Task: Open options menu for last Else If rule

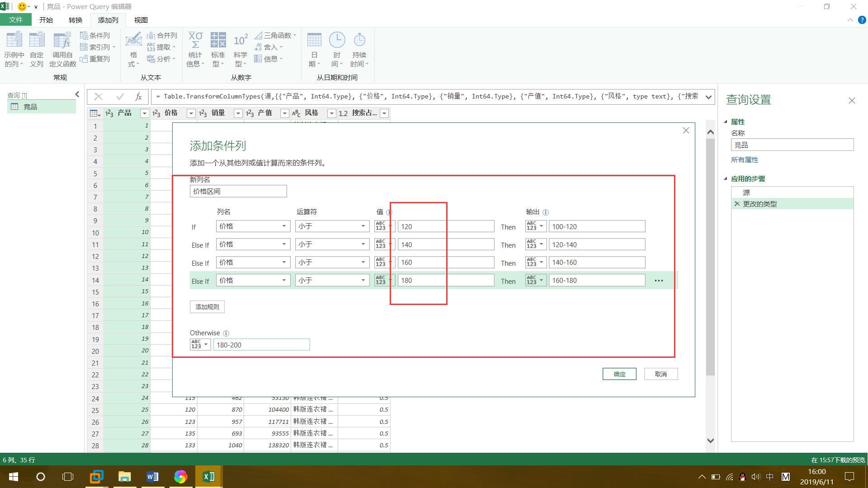Action: pyautogui.click(x=659, y=281)
